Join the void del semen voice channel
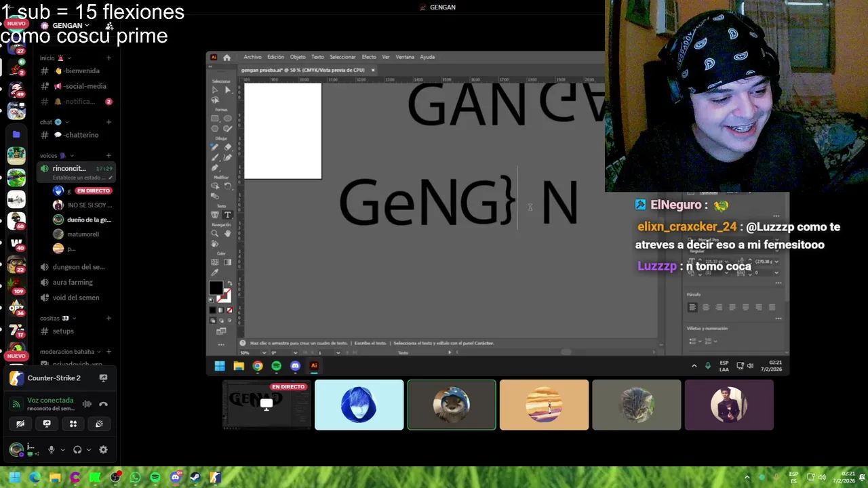Image resolution: width=868 pixels, height=488 pixels. click(76, 298)
